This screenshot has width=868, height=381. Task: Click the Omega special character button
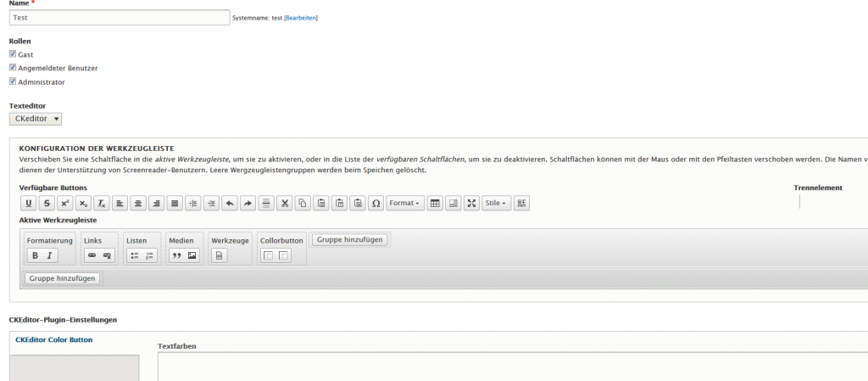[x=376, y=204]
